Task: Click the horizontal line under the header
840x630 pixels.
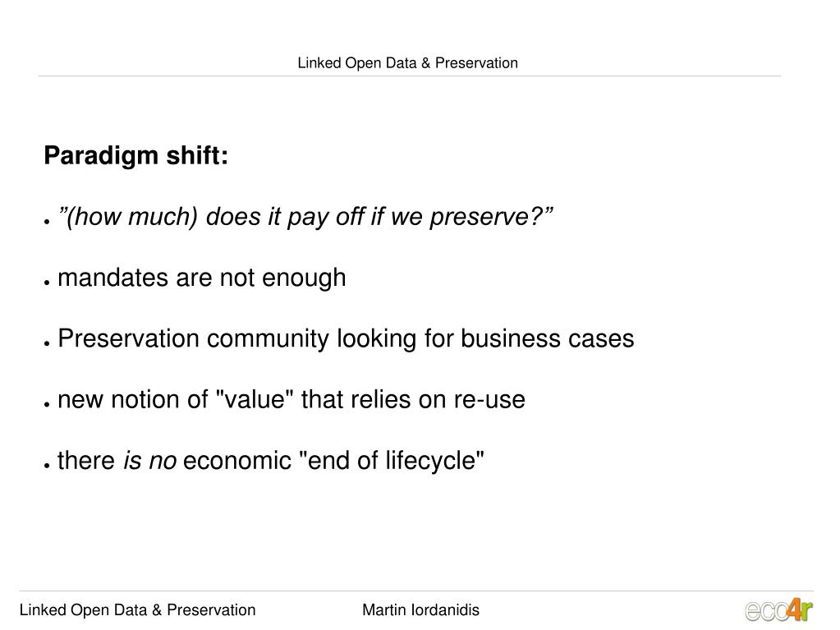Action: 409,76
